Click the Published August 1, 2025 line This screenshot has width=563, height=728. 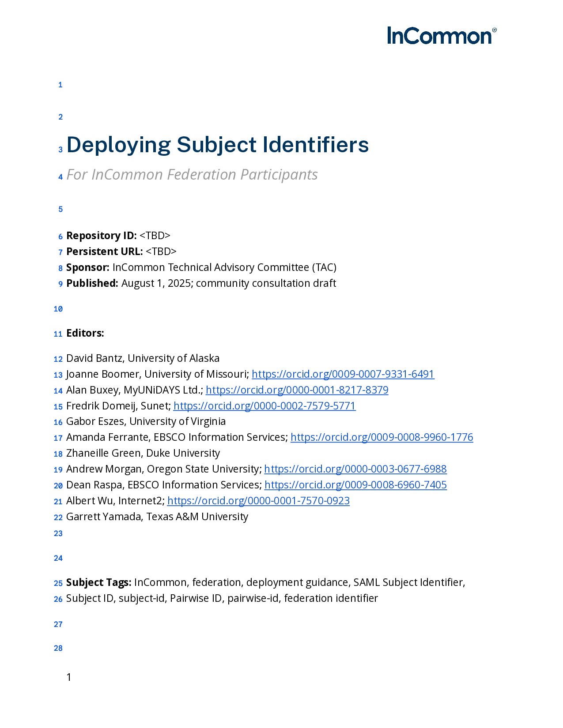tap(201, 283)
